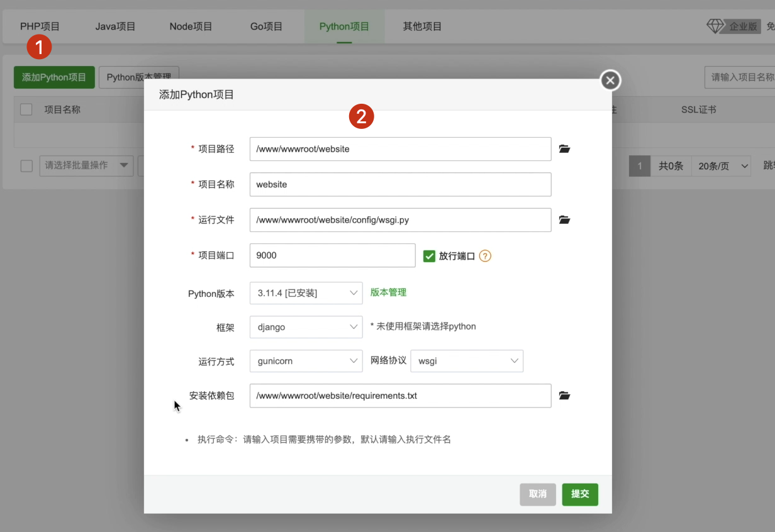The width and height of the screenshot is (775, 532).
Task: Open the 请选择批量操作 dropdown
Action: point(86,166)
